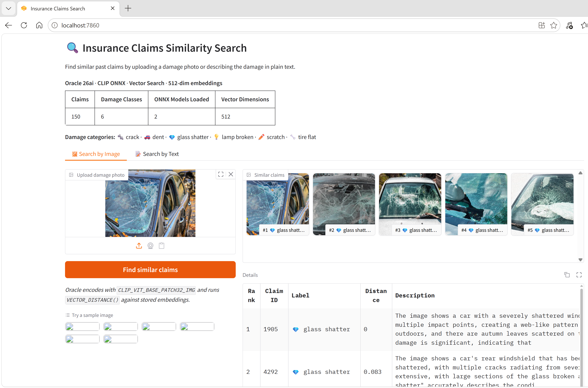This screenshot has height=388, width=588.
Task: Sort by the Claim ID column header
Action: [x=274, y=295]
